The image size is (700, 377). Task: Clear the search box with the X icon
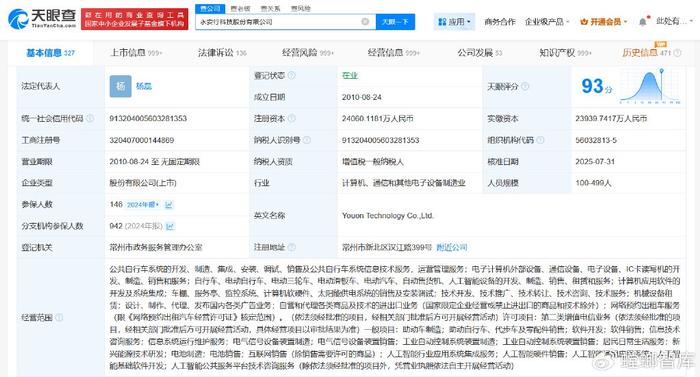[365, 21]
